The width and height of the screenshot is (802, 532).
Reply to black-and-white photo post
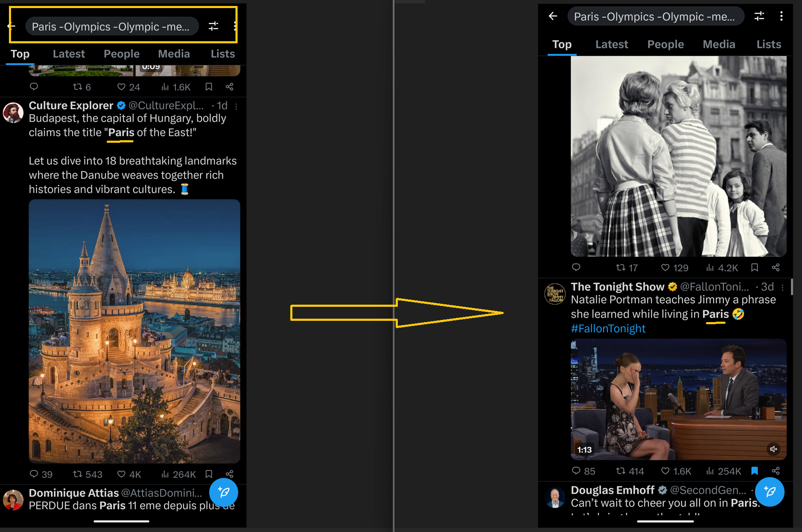point(576,267)
